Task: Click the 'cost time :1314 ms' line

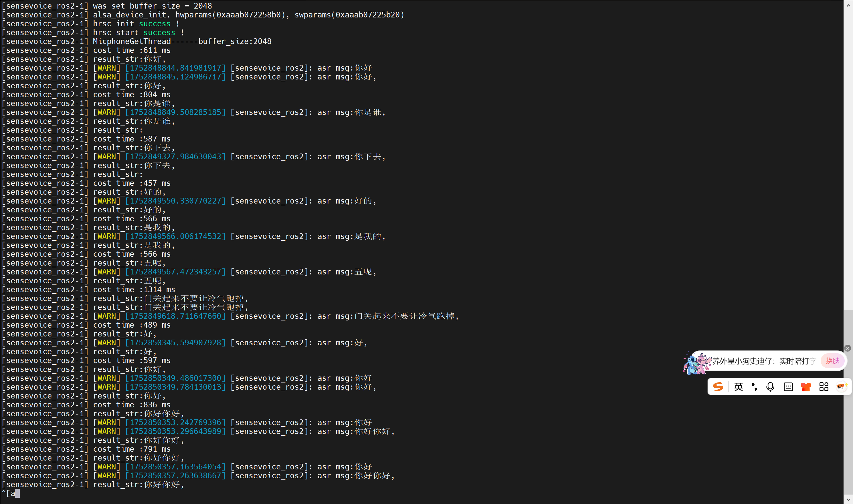Action: [134, 290]
